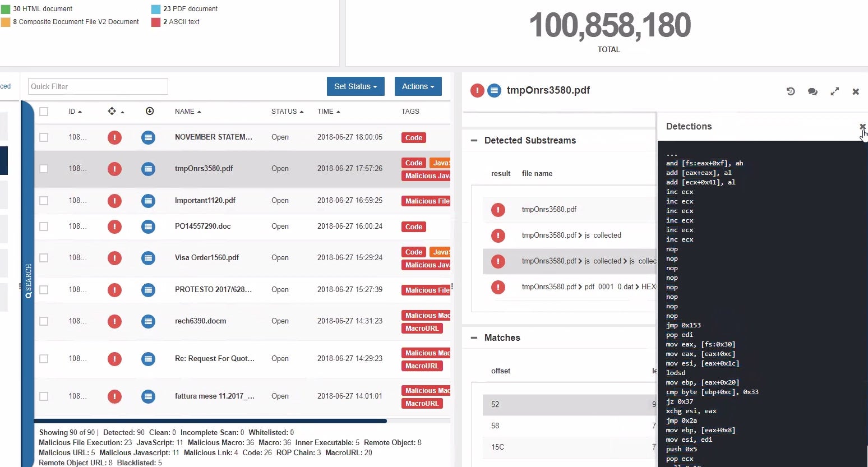This screenshot has width=868, height=467.
Task: Click red alert icon for PO14557290.doc row
Action: click(x=114, y=226)
